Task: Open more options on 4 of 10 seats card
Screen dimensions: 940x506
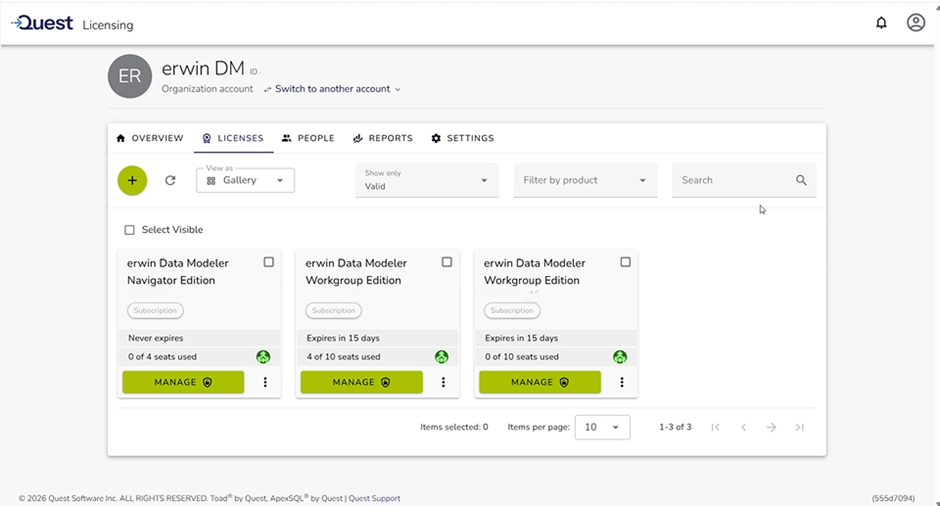Action: [x=443, y=382]
